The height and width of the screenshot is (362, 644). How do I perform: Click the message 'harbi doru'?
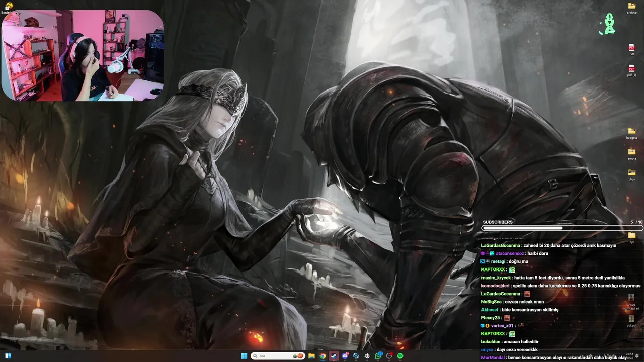539,253
